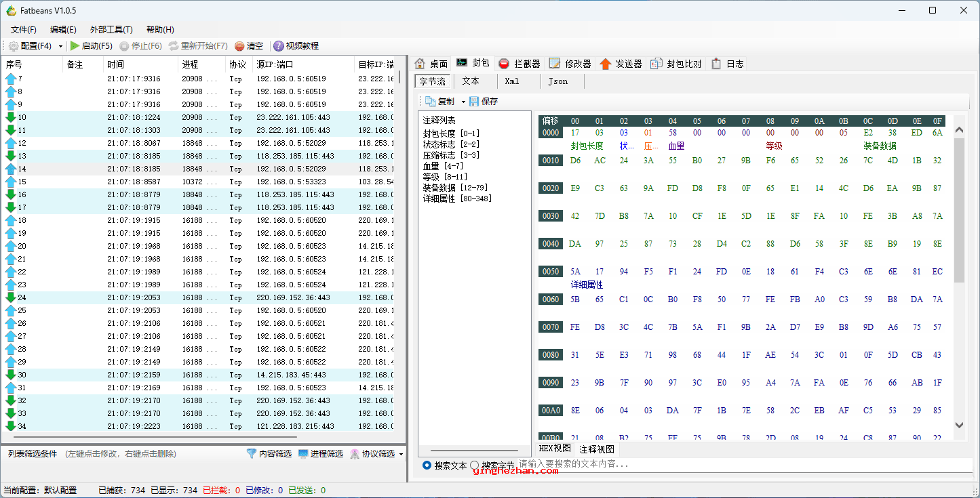
Task: Select the 装备数据 [12-79] annotation
Action: pos(455,188)
